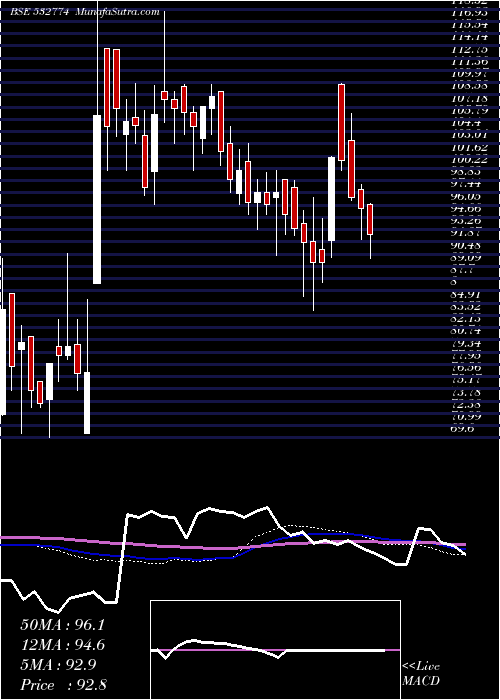Viewport: 500px width, 700px height.
Task: Click the MACD inset chart box
Action: tap(275, 650)
